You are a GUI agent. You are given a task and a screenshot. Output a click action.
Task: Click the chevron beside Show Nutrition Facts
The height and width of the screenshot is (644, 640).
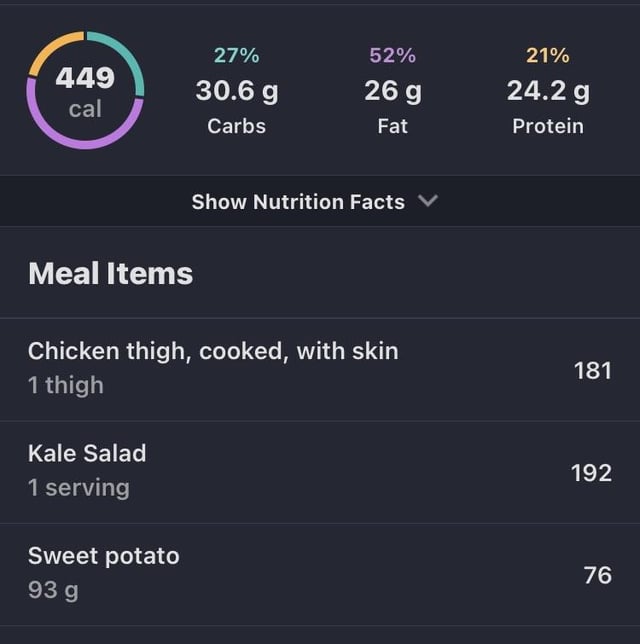pos(427,201)
